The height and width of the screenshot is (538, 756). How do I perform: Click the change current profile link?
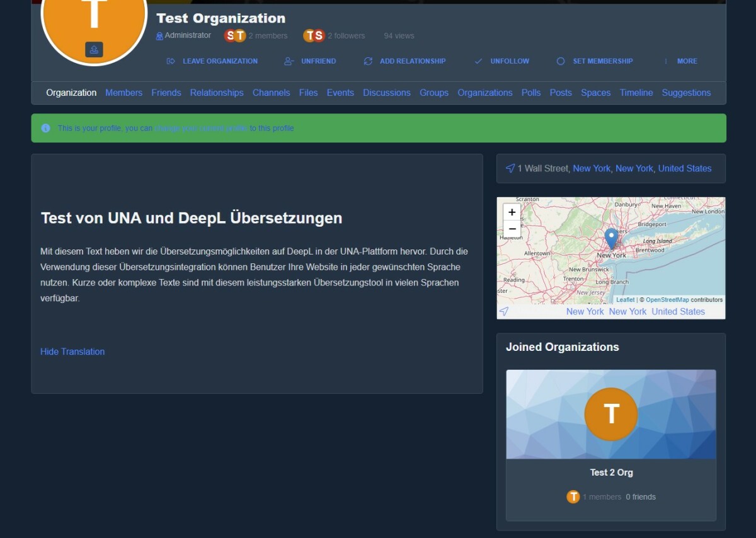click(x=201, y=129)
